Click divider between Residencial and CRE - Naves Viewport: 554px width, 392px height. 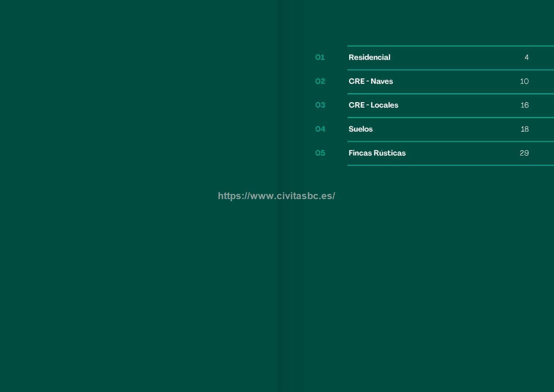pos(450,70)
